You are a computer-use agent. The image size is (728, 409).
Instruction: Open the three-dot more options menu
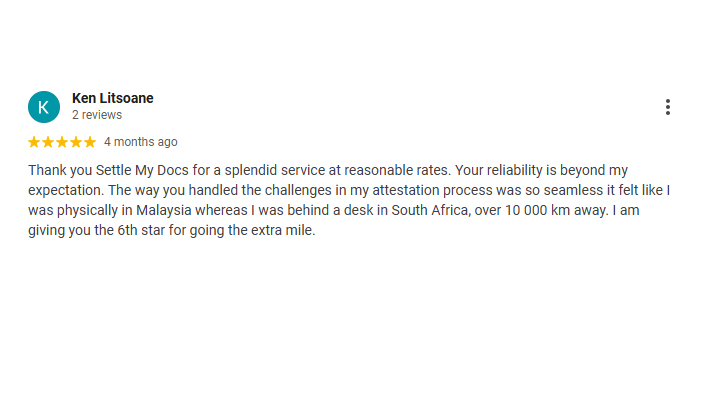tap(667, 107)
